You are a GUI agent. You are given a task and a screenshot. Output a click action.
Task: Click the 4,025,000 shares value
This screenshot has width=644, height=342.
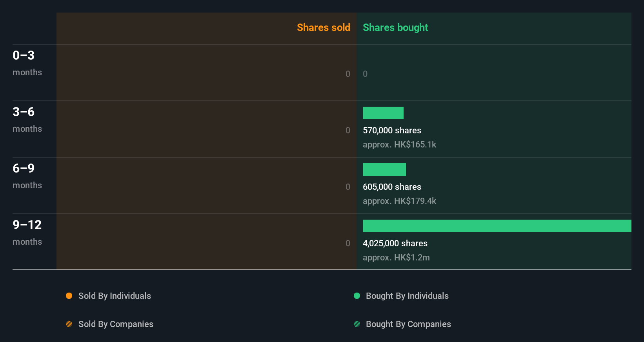pos(395,244)
